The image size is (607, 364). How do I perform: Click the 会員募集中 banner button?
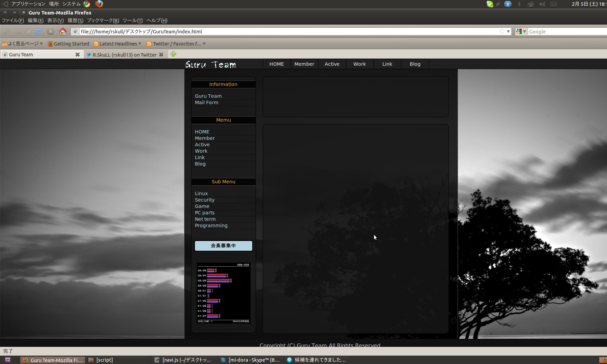223,246
